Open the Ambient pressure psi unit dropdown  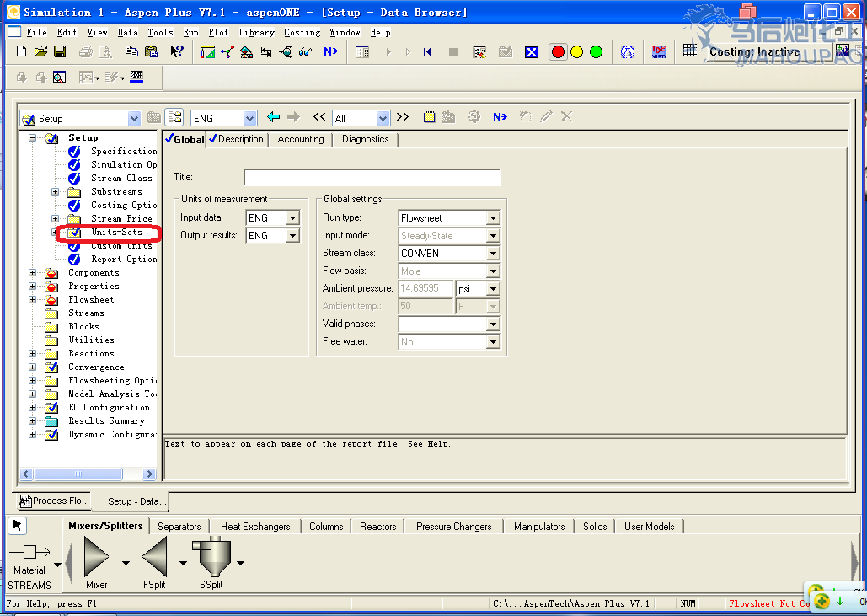point(493,289)
